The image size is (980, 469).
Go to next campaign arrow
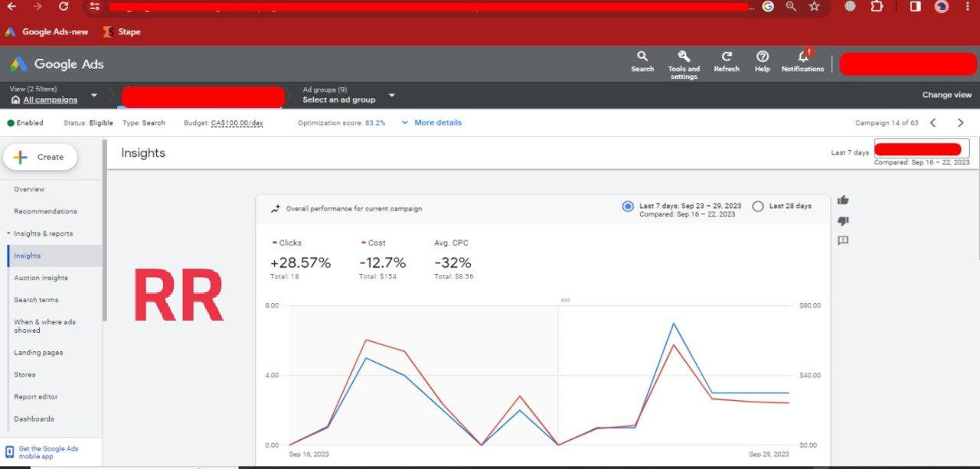pyautogui.click(x=960, y=122)
